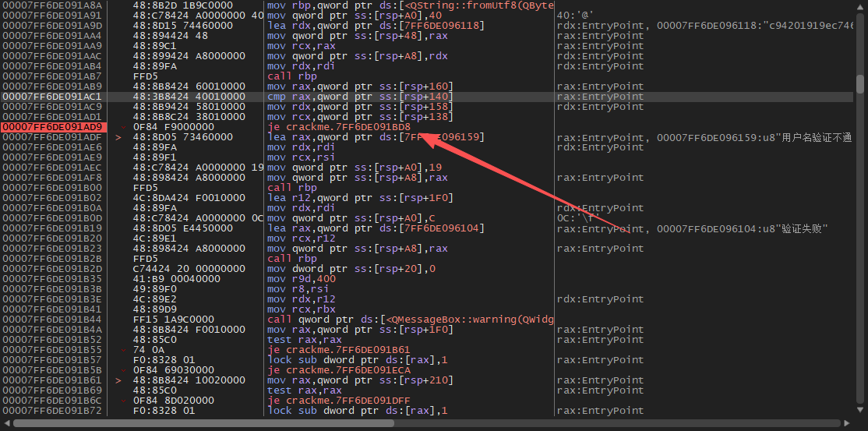Click the > marker beside bytes 48:8D05 73460000
868x431 pixels.
[118, 137]
